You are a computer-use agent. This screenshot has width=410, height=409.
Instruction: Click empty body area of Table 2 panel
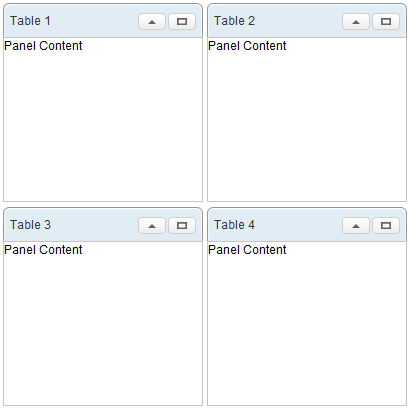point(307,127)
